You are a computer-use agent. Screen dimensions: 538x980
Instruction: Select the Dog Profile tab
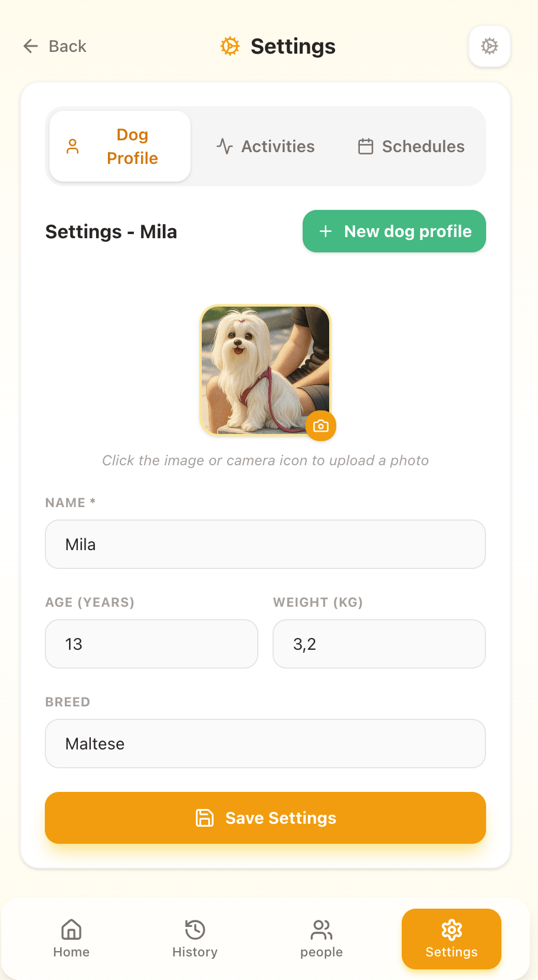pyautogui.click(x=119, y=146)
